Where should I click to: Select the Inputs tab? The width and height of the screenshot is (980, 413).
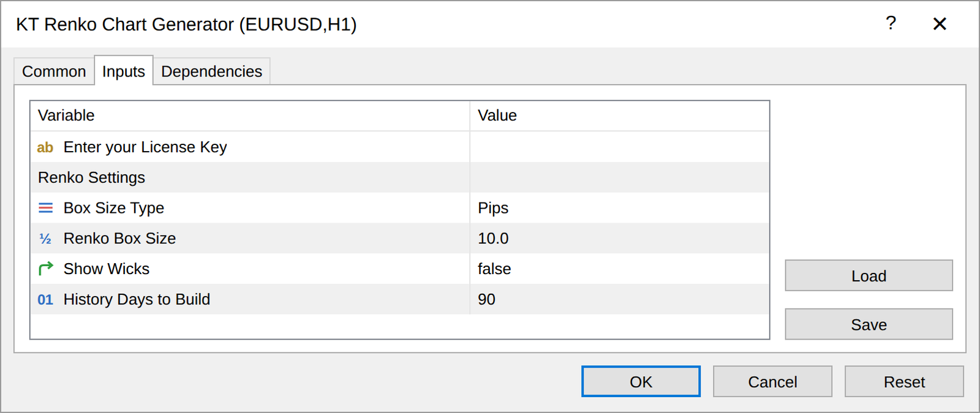pos(124,71)
